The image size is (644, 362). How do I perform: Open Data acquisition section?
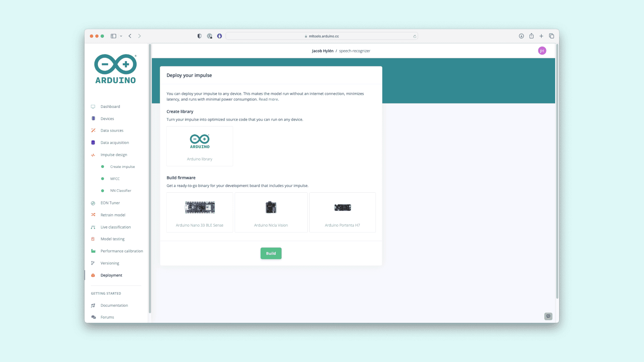[115, 142]
